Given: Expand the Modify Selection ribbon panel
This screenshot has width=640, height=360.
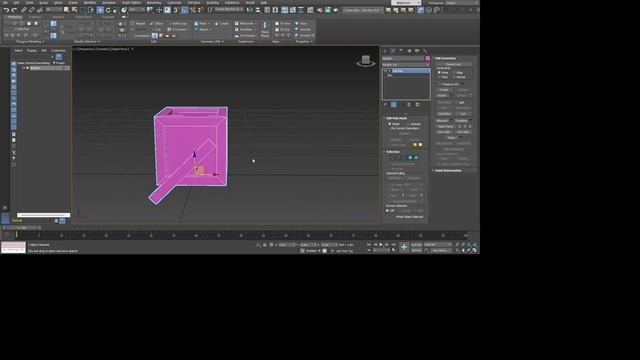Looking at the screenshot, I should pos(86,42).
